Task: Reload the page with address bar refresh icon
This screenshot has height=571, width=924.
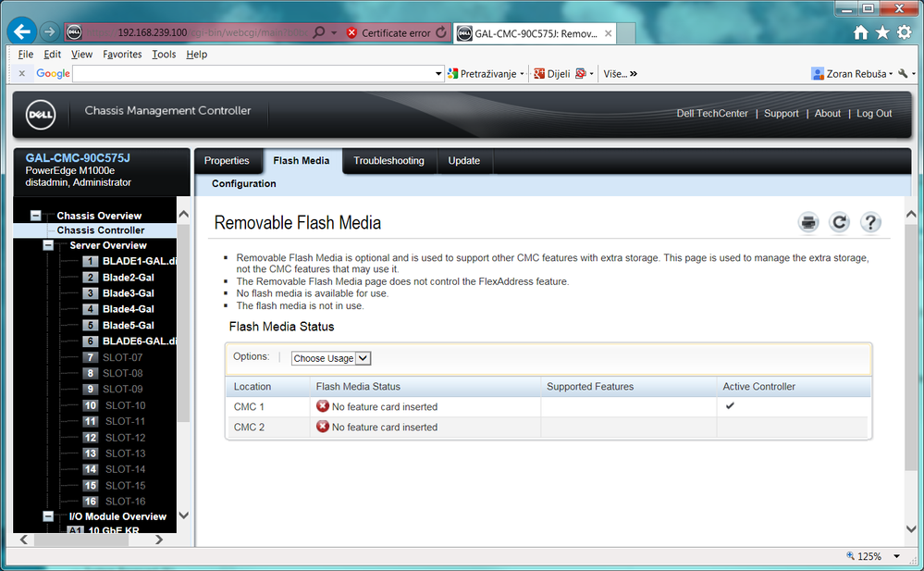Action: (441, 32)
